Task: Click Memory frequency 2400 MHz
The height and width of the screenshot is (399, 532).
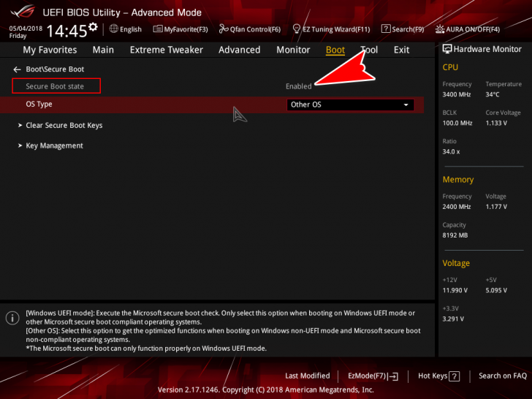Action: (456, 207)
